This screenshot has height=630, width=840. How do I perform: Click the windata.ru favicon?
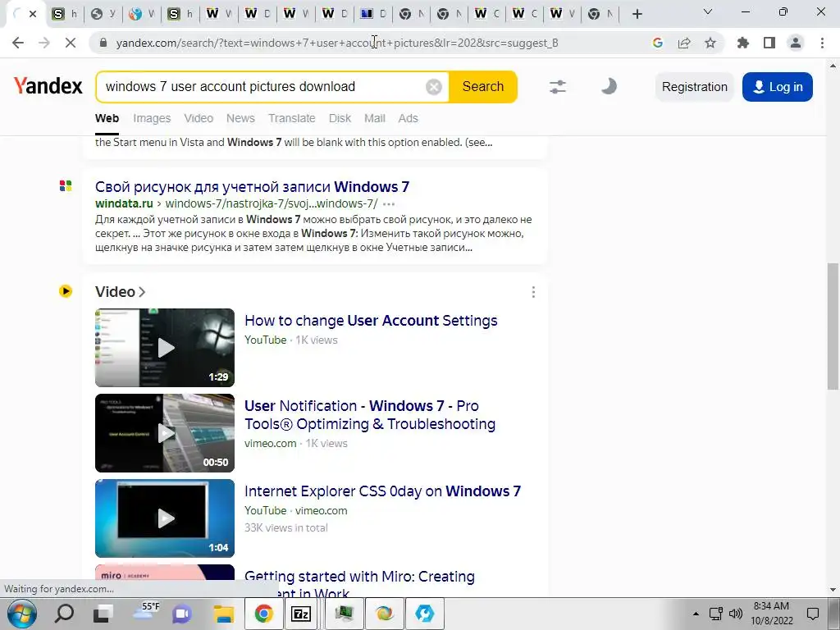click(x=66, y=186)
